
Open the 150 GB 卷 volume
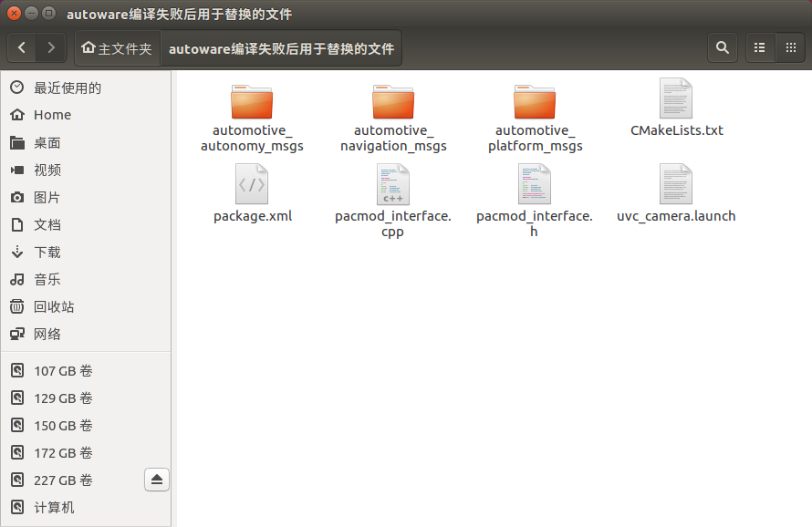coord(86,426)
